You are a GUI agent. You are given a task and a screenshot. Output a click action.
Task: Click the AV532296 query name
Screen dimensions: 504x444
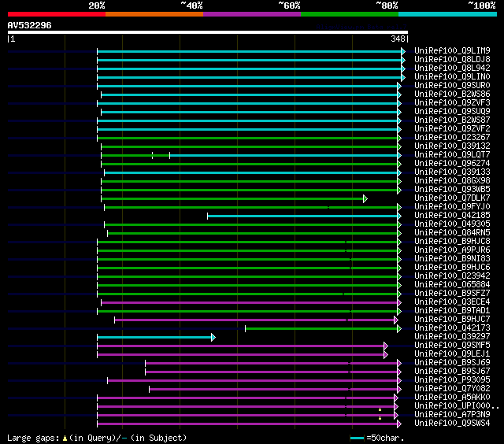coord(29,25)
